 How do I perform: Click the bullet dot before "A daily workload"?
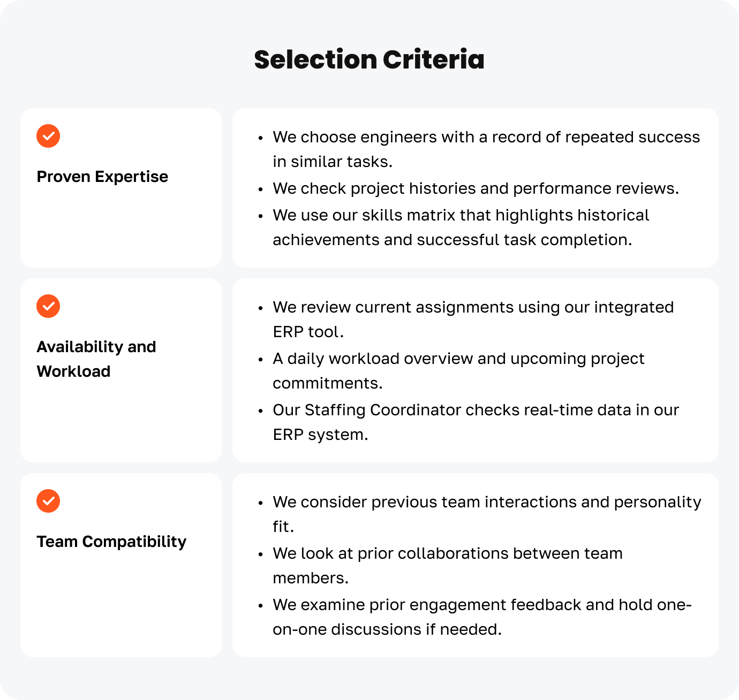pos(261,360)
